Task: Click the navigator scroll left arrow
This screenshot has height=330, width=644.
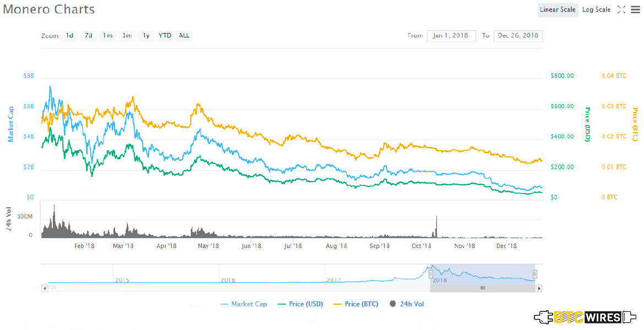Action: tap(45, 288)
